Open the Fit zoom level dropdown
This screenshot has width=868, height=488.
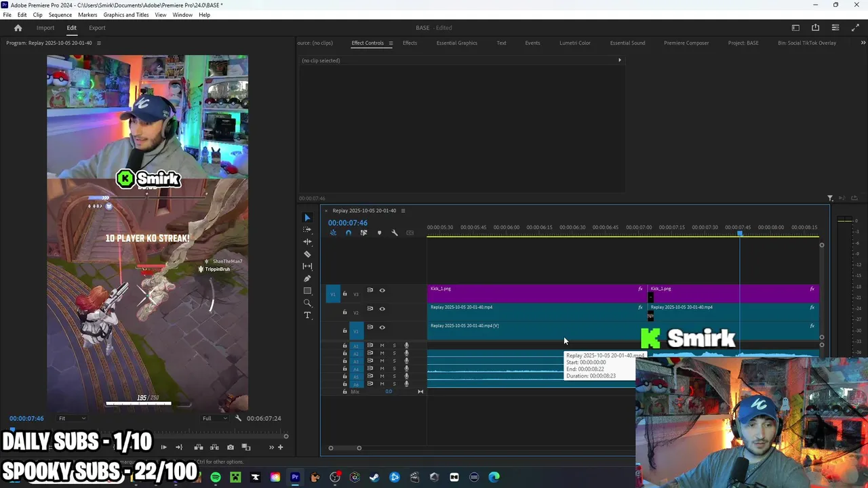71,418
